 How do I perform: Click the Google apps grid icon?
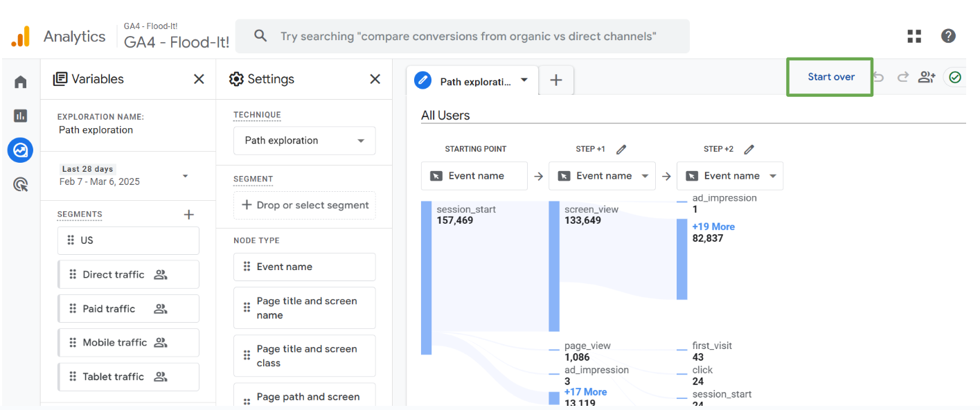(x=914, y=36)
